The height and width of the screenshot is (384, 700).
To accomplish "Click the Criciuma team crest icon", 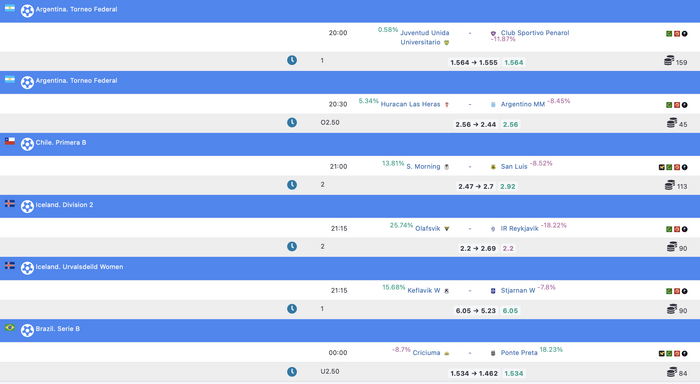I will [x=446, y=353].
